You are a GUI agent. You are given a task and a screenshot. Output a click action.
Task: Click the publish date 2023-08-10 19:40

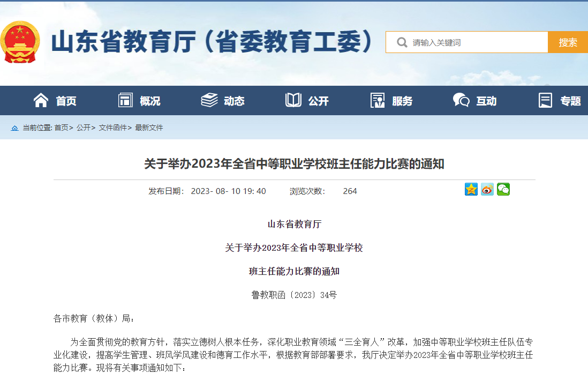[228, 191]
